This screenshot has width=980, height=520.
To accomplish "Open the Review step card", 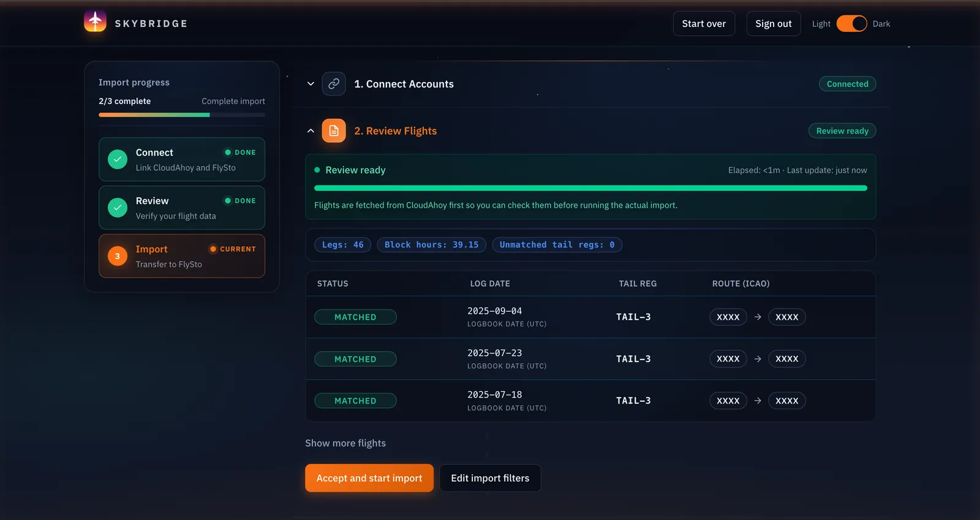I will (x=182, y=208).
